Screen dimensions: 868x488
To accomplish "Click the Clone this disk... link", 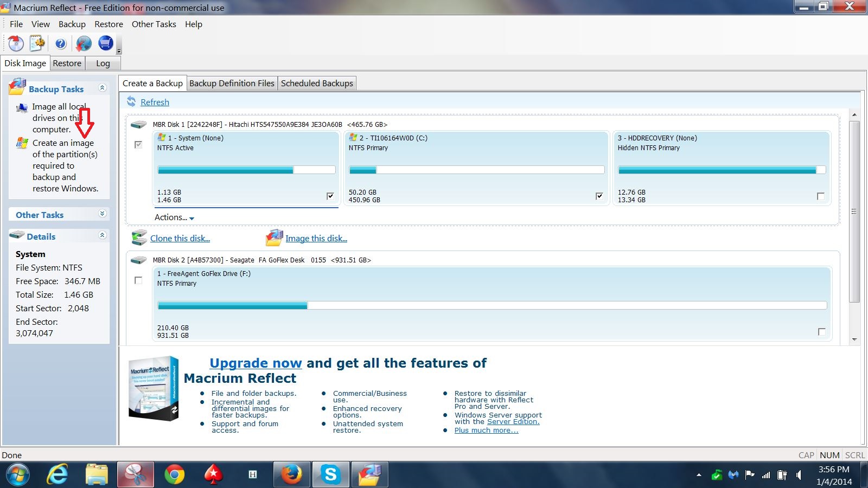I will 180,239.
